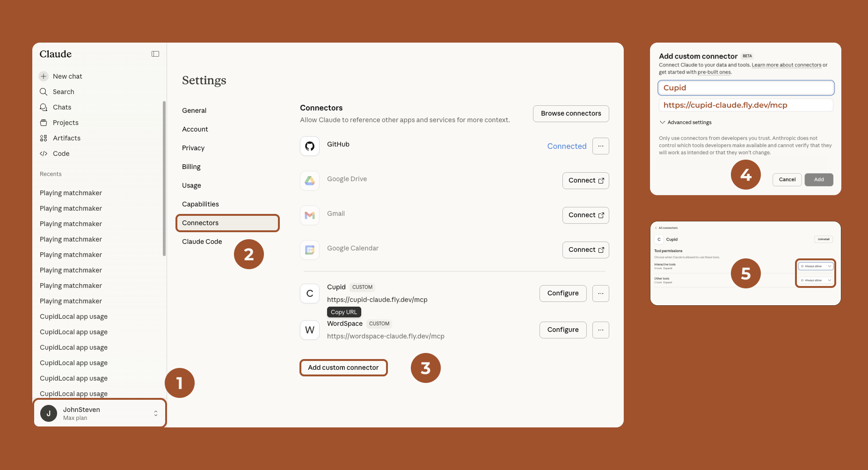
Task: Click the Add custom connector button
Action: [x=343, y=367]
